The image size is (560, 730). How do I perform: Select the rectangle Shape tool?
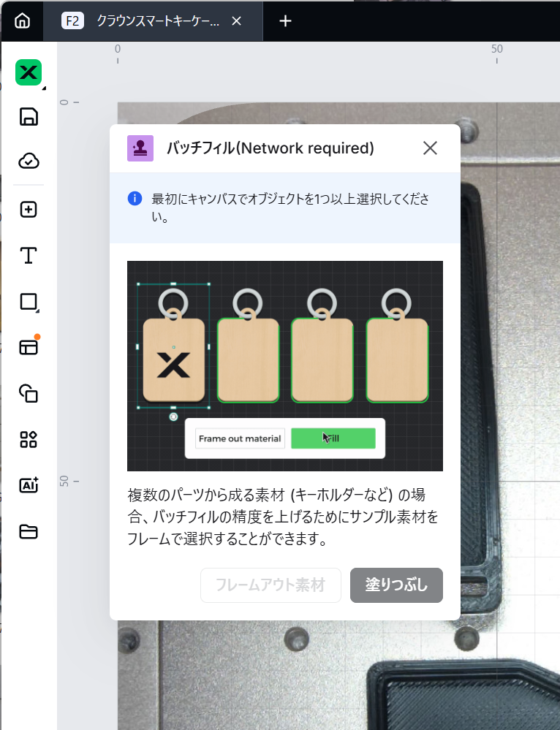pos(29,302)
